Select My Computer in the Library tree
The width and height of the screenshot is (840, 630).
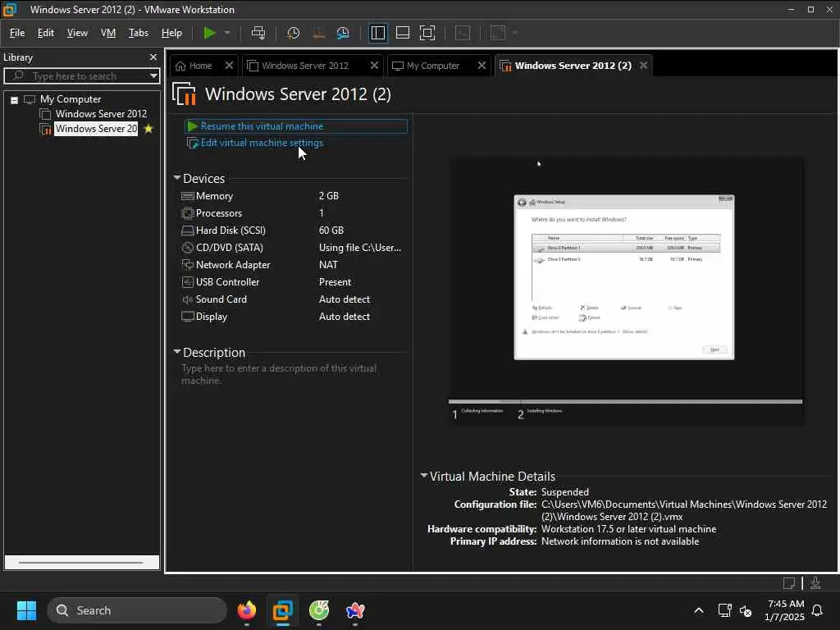click(x=71, y=99)
